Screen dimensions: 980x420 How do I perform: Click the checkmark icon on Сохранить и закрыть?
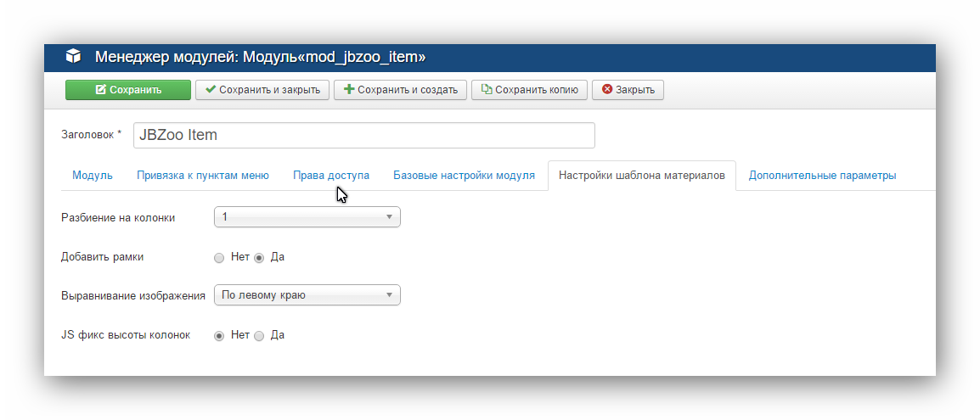pos(211,89)
